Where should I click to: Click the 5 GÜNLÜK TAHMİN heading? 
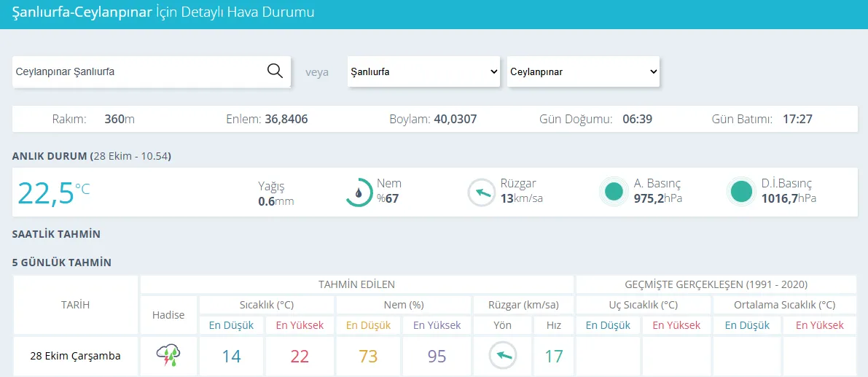(x=61, y=263)
